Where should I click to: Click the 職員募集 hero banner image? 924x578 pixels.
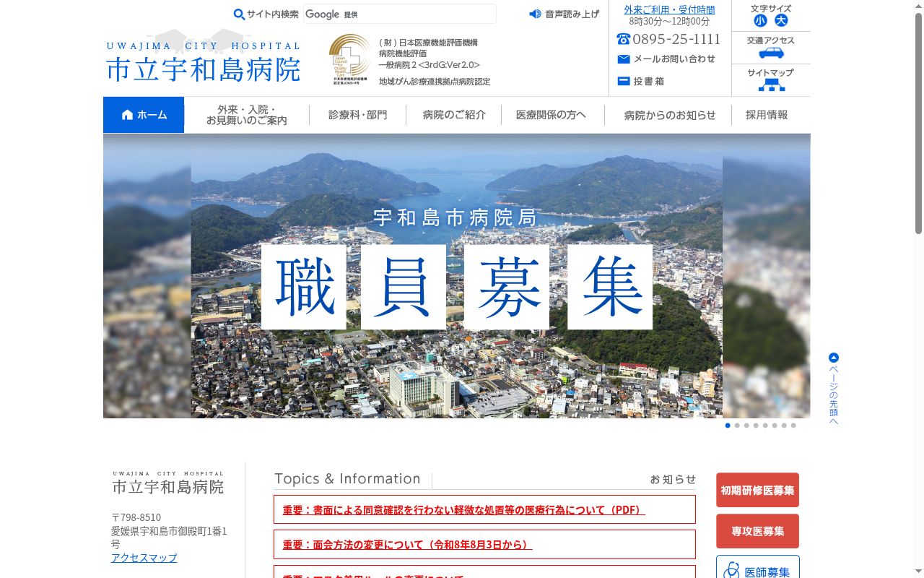pyautogui.click(x=456, y=276)
